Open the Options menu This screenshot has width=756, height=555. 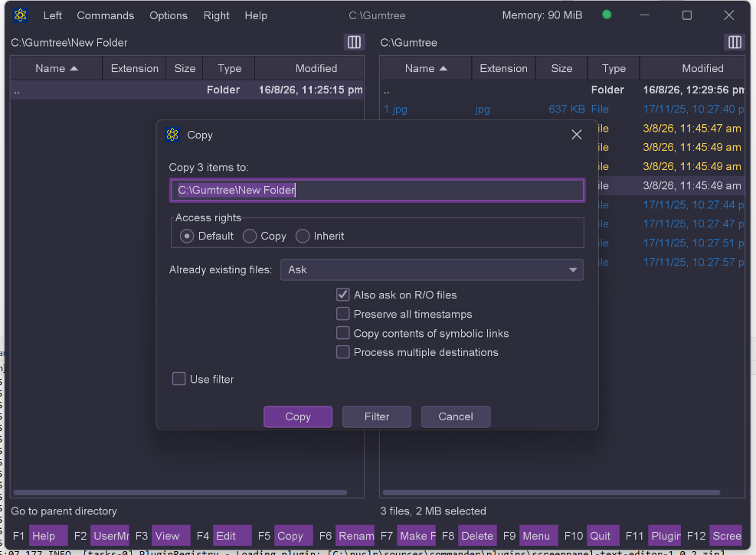[169, 15]
